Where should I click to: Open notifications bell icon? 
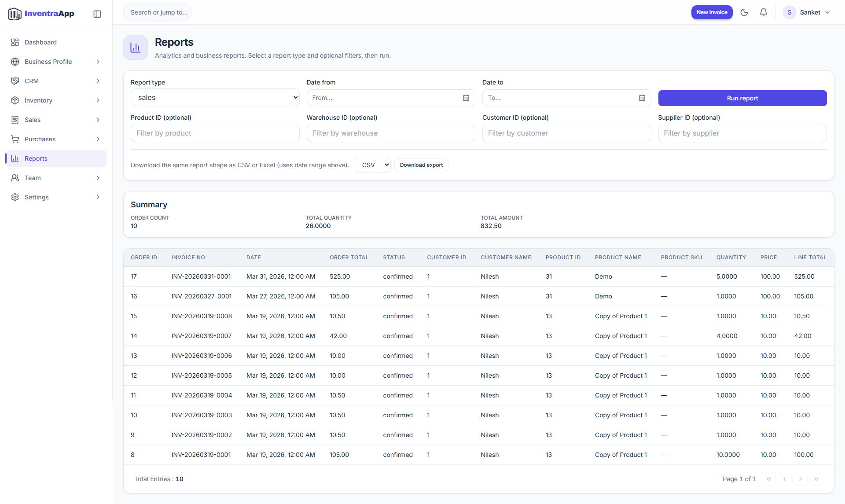[x=764, y=12]
